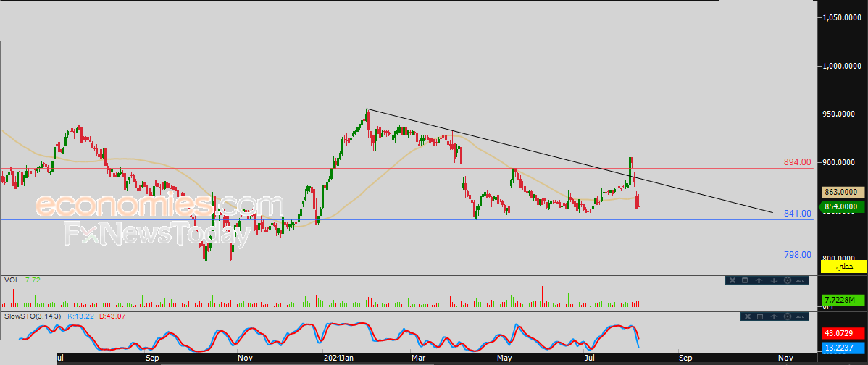Click the red 43.0729 stochastic tag
The width and height of the screenshot is (868, 365).
[843, 334]
